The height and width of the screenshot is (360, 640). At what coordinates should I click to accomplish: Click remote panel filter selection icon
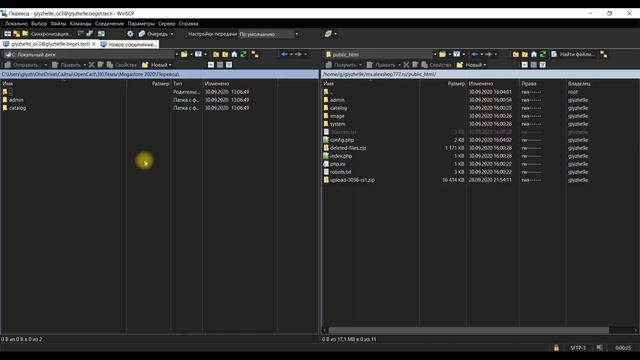(542, 65)
